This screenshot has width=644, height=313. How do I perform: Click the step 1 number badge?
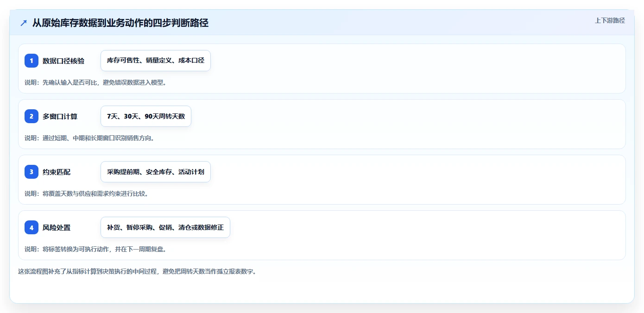[32, 61]
